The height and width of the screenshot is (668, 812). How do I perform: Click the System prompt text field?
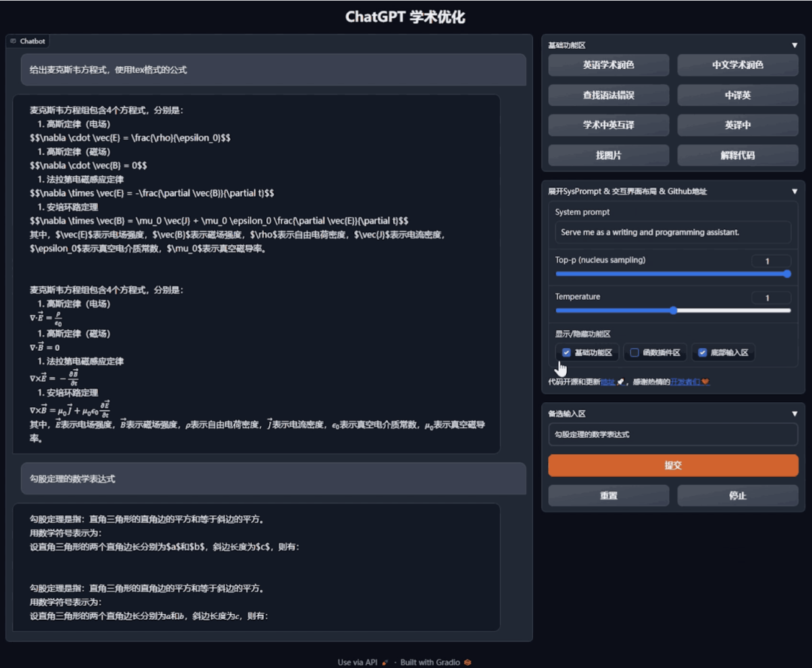673,232
